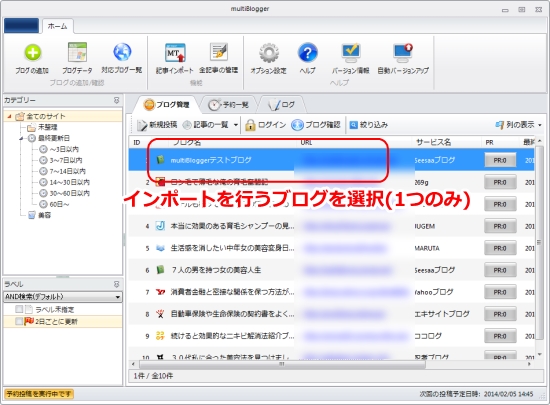Pin the カテゴリー panel

[x=117, y=100]
